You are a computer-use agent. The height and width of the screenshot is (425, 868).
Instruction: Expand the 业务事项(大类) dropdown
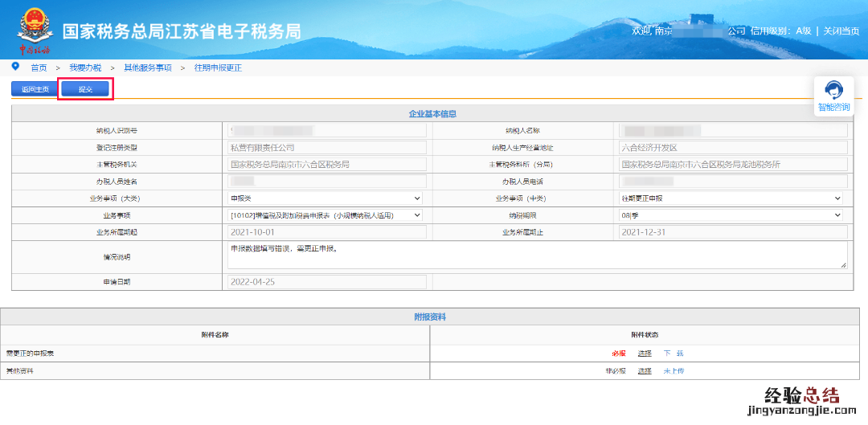click(325, 198)
